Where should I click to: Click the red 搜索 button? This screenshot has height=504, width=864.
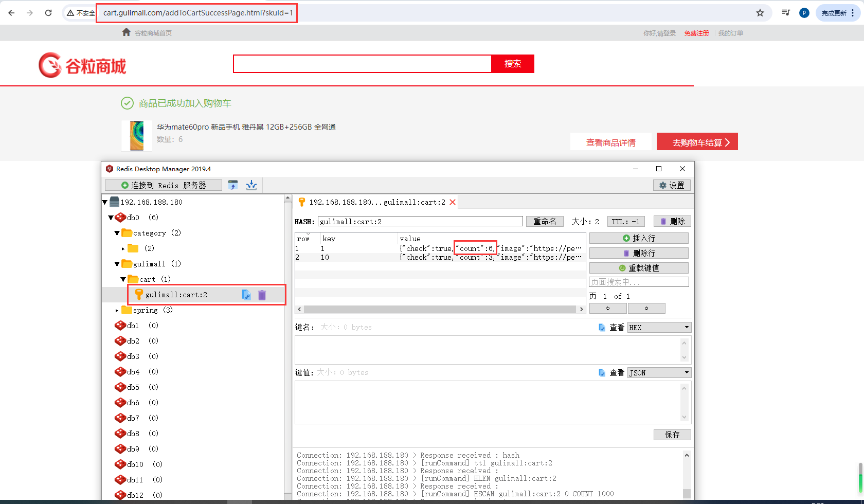513,64
